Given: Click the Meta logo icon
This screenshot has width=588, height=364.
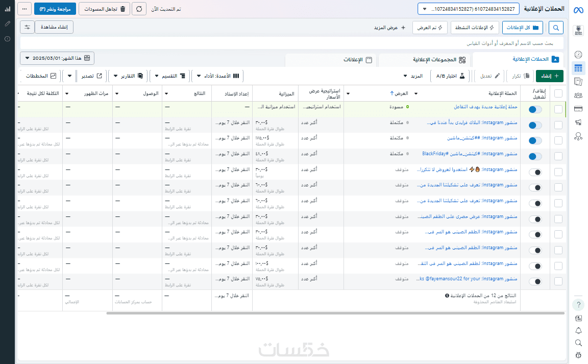Looking at the screenshot, I should tap(578, 10).
